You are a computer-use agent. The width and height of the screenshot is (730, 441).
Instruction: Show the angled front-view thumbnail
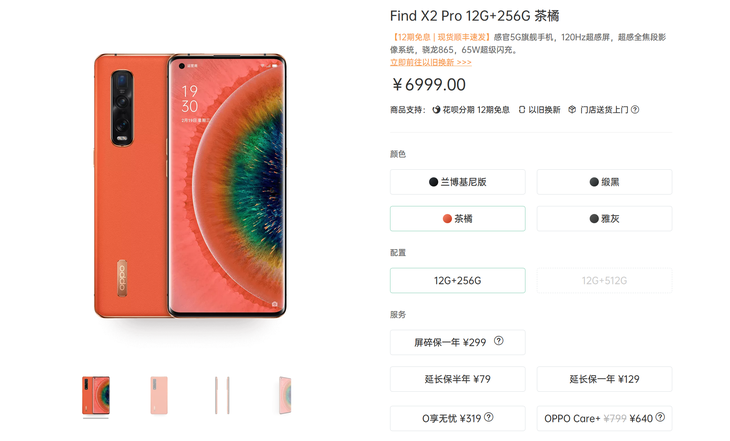coord(285,395)
